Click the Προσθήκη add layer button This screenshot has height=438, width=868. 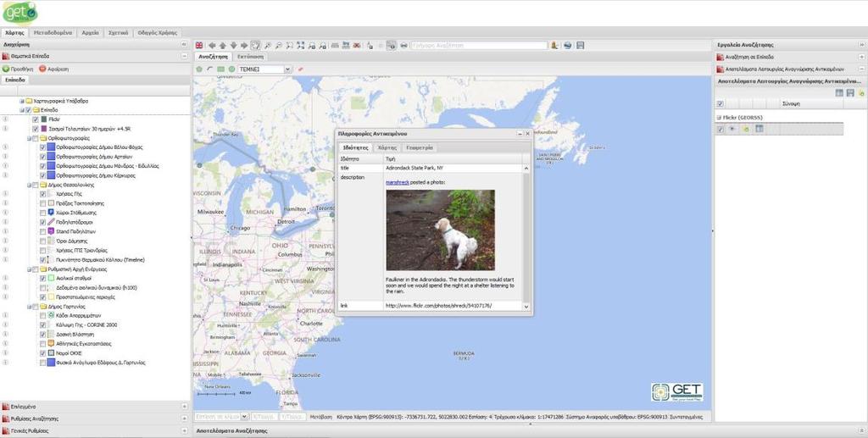[x=18, y=69]
